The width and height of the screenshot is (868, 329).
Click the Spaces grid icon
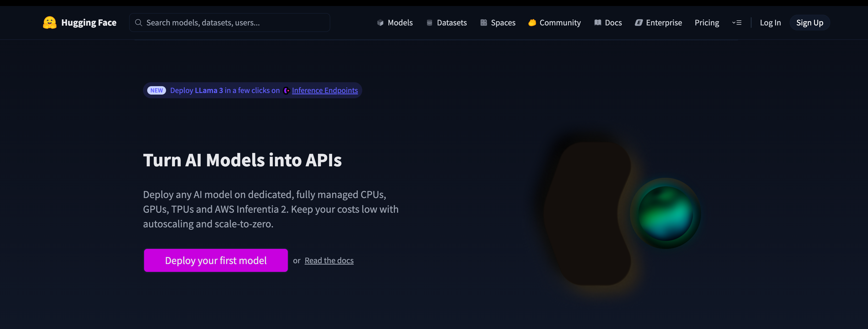coord(484,23)
